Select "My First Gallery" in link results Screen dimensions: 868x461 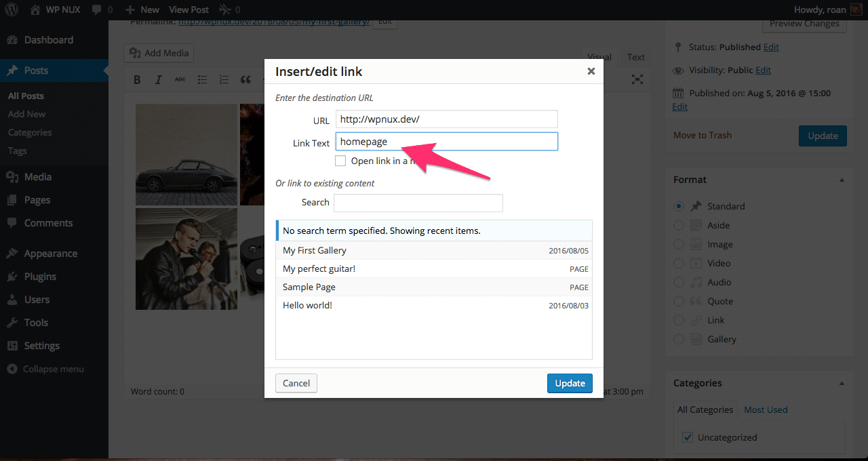pos(434,251)
